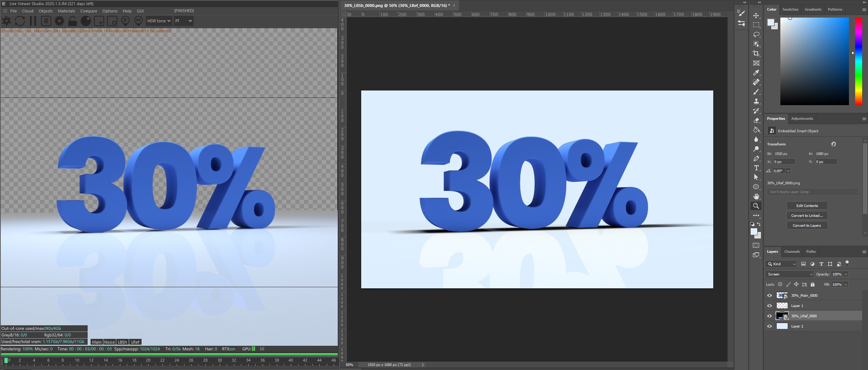Select the LRef render pass button

(135, 342)
